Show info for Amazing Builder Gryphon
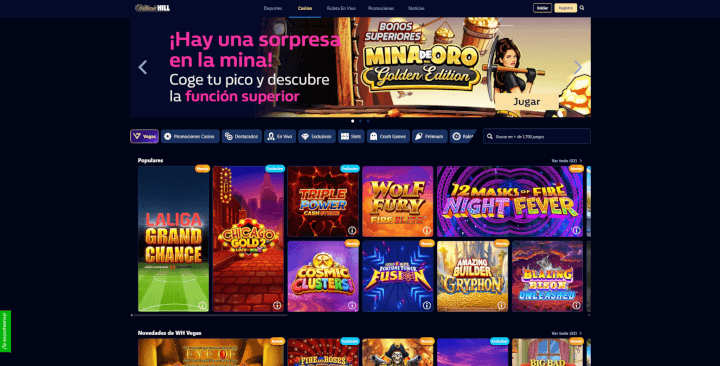This screenshot has width=720, height=366. pyautogui.click(x=501, y=305)
